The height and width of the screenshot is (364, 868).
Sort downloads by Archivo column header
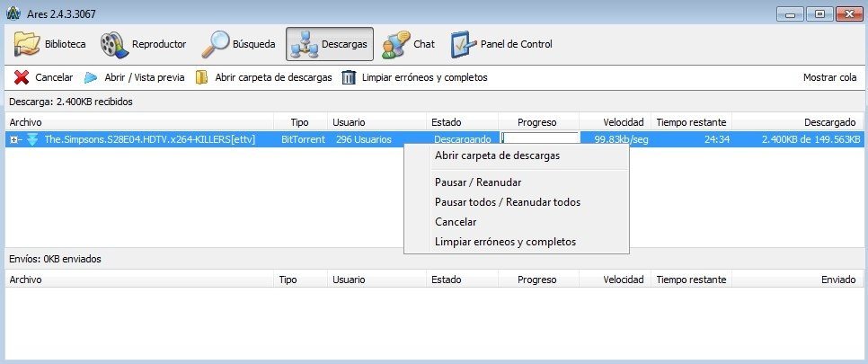click(141, 122)
